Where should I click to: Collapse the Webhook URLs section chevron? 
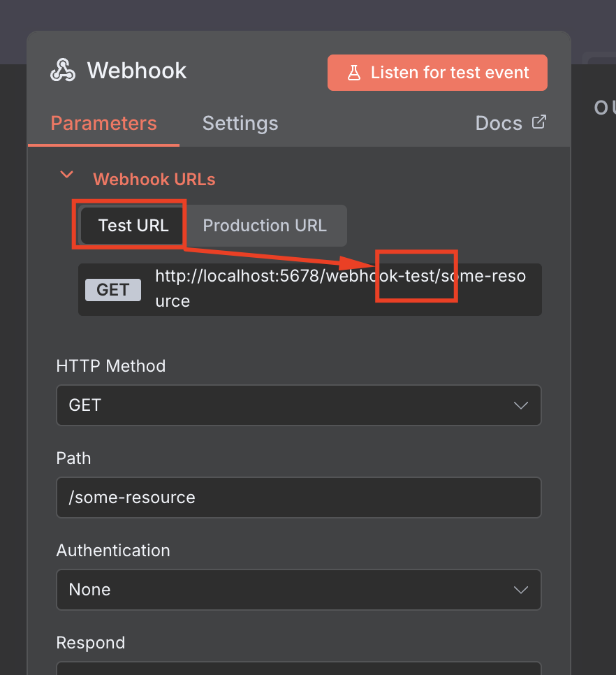click(67, 175)
